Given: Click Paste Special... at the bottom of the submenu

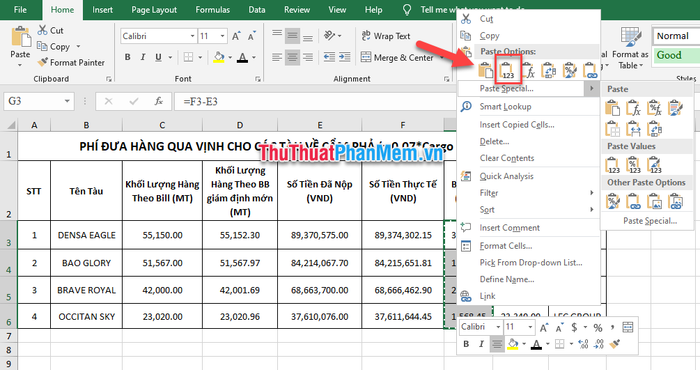Looking at the screenshot, I should click(x=650, y=221).
